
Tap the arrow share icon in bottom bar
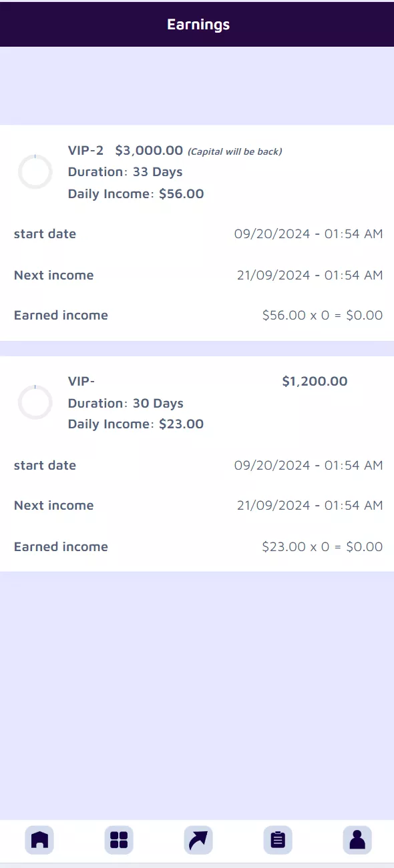198,839
